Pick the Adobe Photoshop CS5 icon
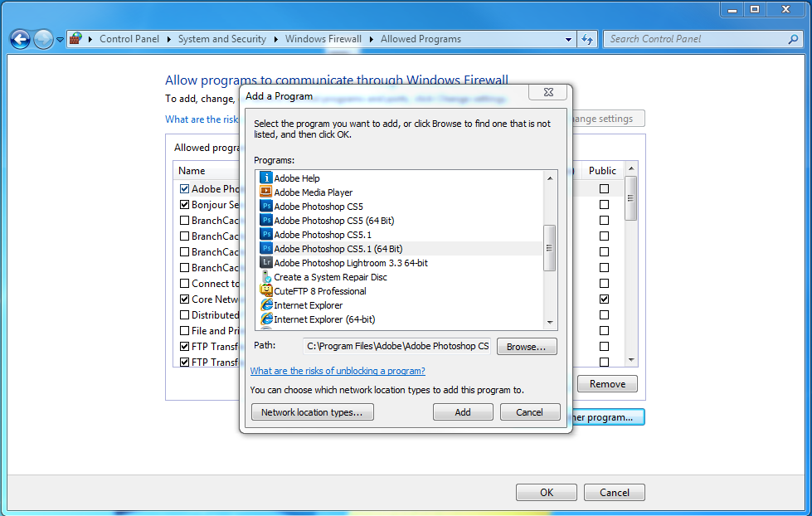Screen dimensions: 812x516 [265, 207]
